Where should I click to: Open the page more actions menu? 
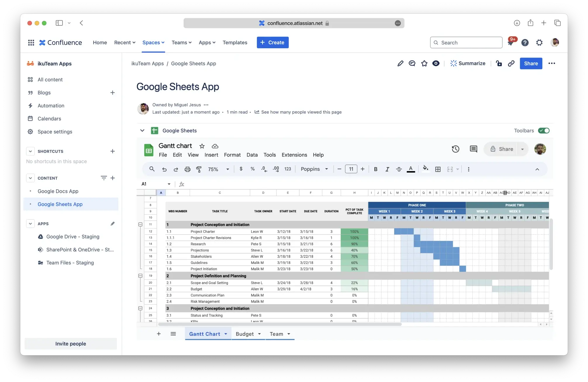click(552, 63)
